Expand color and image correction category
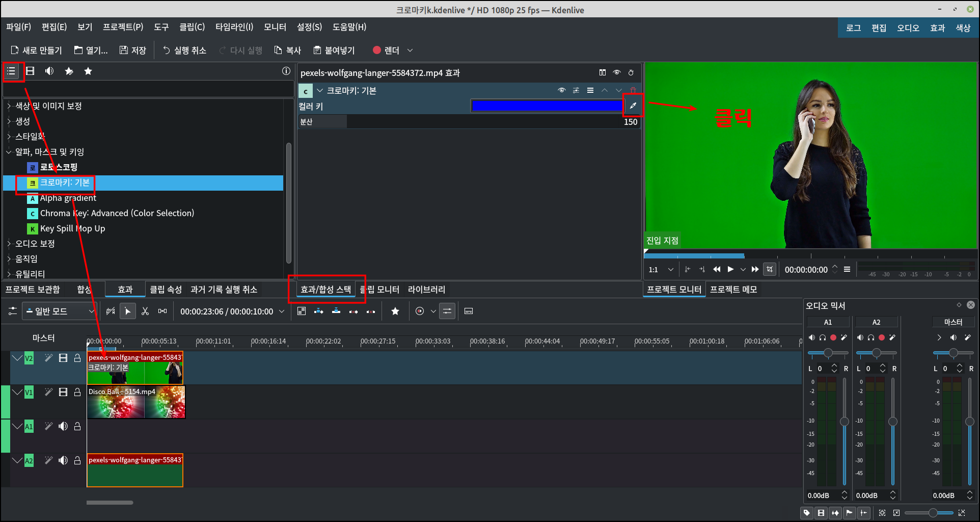The width and height of the screenshot is (980, 522). [x=9, y=106]
